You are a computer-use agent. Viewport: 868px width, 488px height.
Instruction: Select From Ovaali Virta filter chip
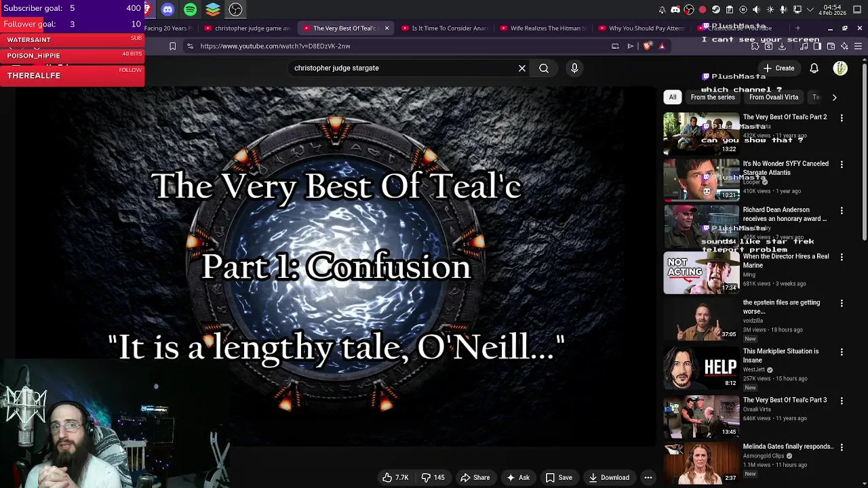[x=774, y=97]
